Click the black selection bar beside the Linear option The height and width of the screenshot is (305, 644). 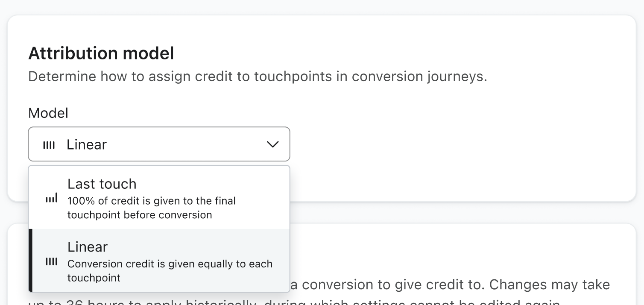click(x=30, y=261)
